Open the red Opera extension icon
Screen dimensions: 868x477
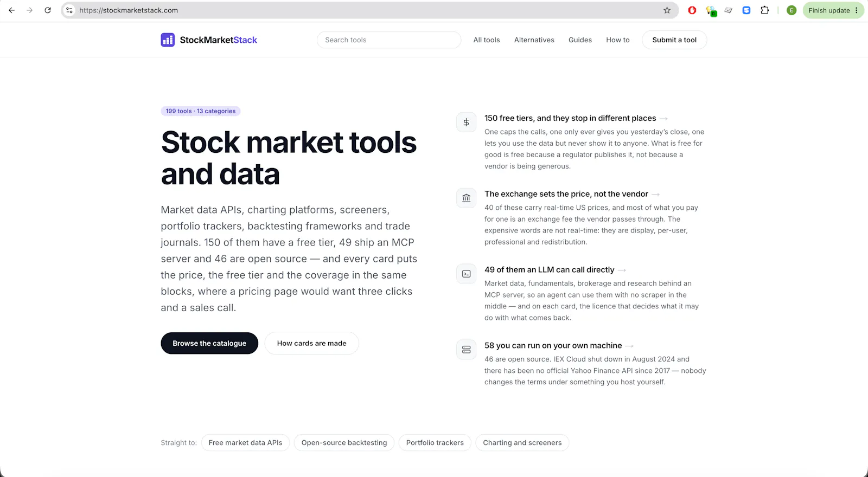pyautogui.click(x=692, y=10)
